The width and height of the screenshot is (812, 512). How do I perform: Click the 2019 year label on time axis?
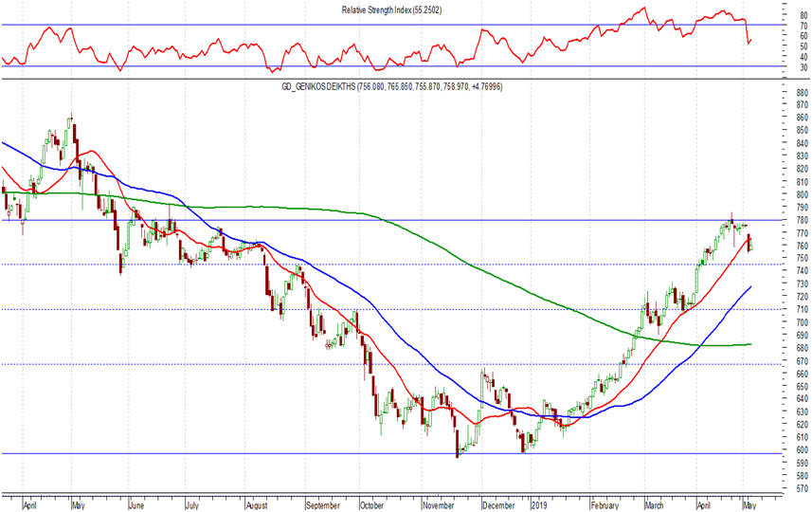[x=540, y=505]
